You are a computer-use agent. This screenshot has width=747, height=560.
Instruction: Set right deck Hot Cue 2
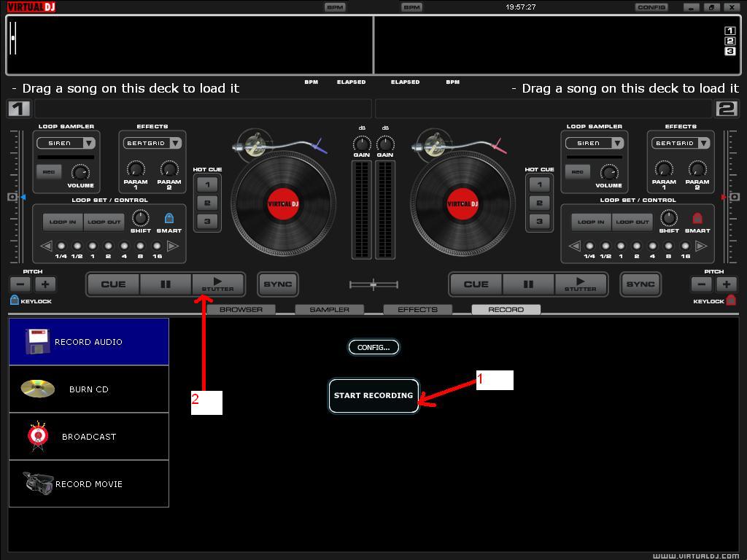click(539, 203)
